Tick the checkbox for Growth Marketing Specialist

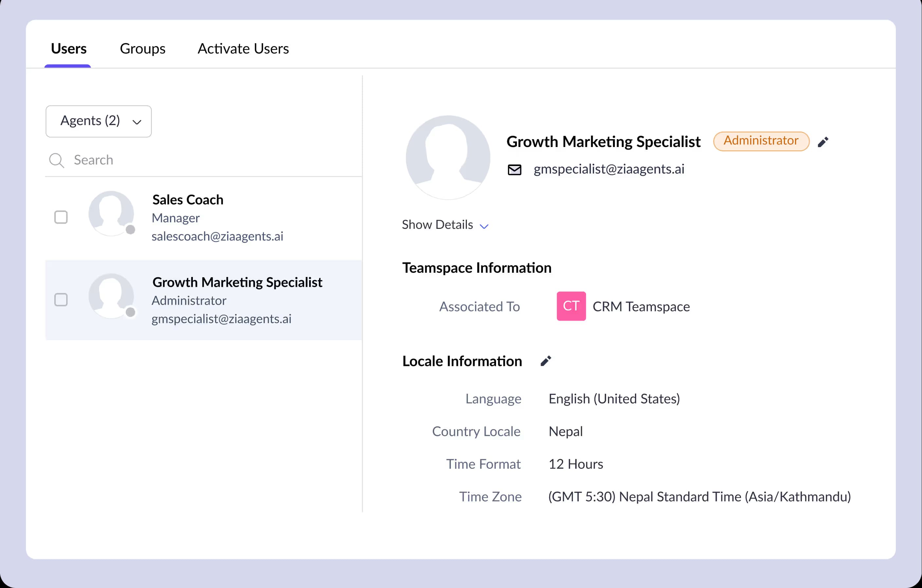click(61, 299)
